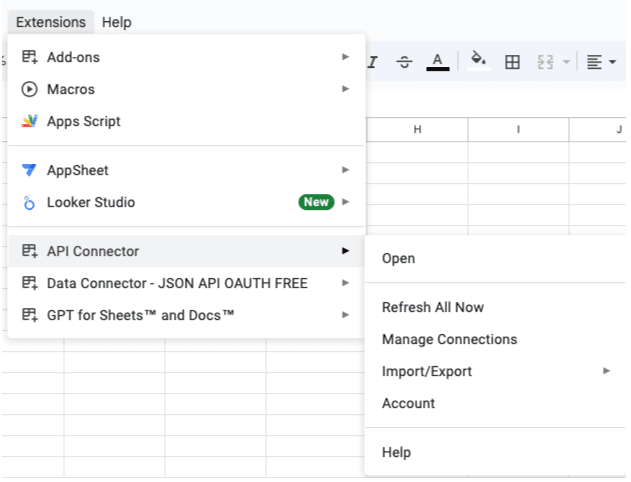Click the Help menu bar item
The image size is (631, 482).
(x=116, y=22)
